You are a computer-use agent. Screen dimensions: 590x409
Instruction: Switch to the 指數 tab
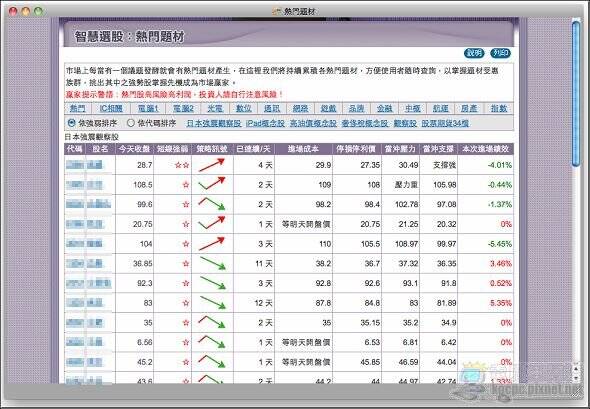[x=499, y=108]
